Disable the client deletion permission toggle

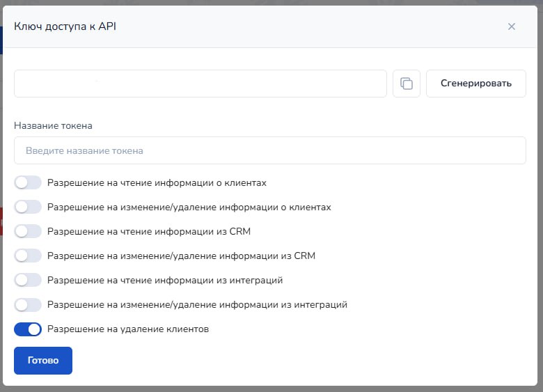28,329
